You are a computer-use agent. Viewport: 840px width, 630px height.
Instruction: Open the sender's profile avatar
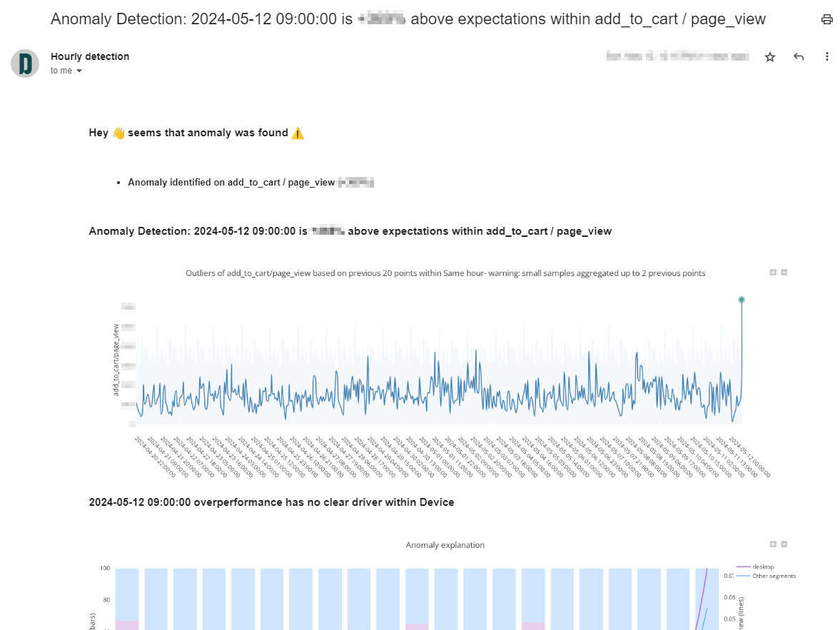pos(25,63)
